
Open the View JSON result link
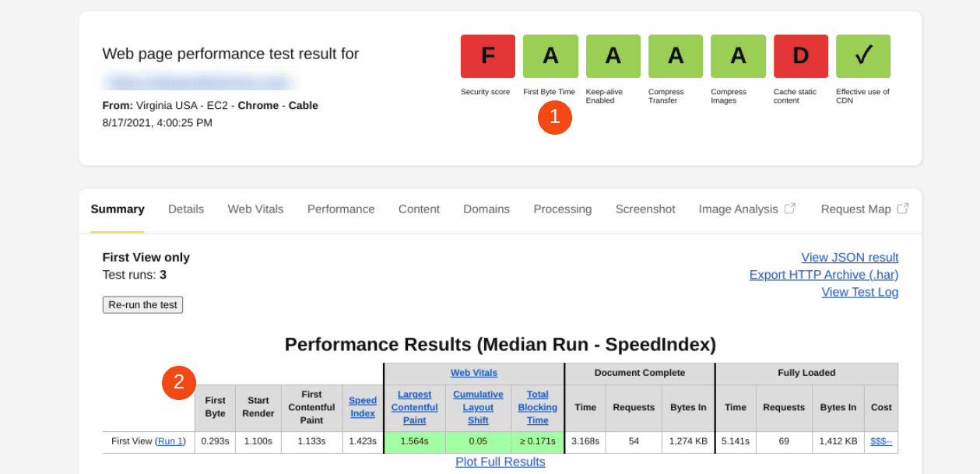pyautogui.click(x=849, y=257)
